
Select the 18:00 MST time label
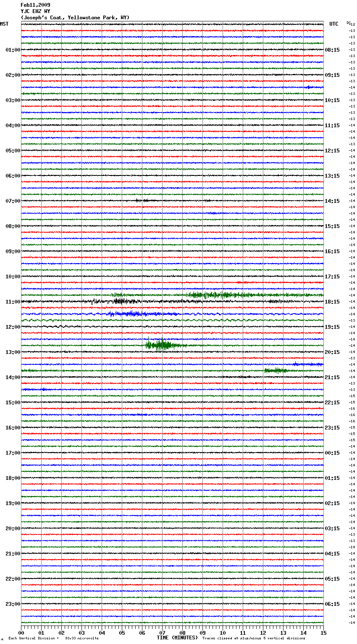[x=13, y=478]
